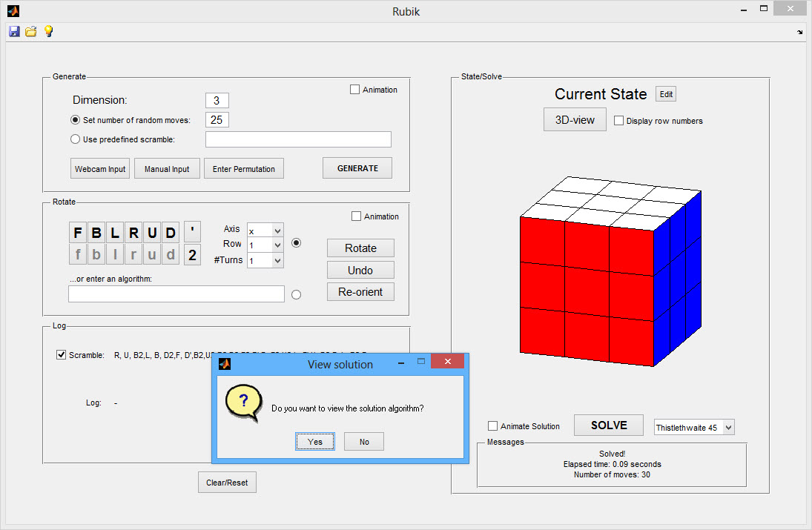Select the lowercase f move button
Image resolution: width=812 pixels, height=530 pixels.
(x=78, y=255)
